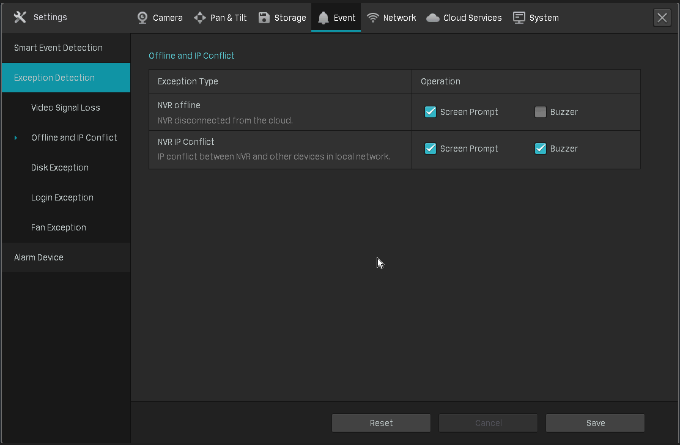Enable Buzzer for NVR offline
The height and width of the screenshot is (445, 680).
click(540, 112)
